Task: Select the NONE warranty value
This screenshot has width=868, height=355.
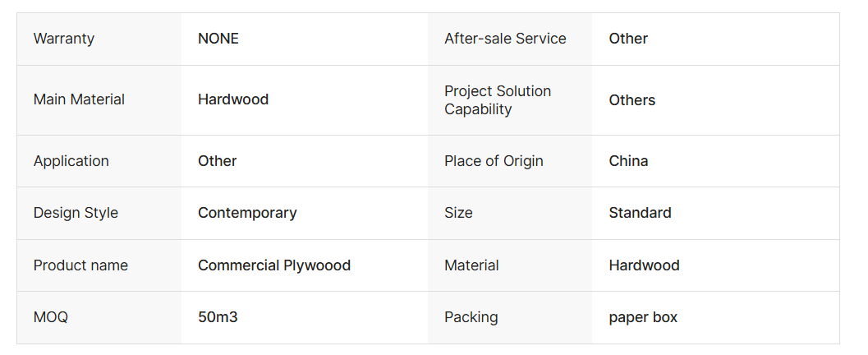Action: point(218,39)
